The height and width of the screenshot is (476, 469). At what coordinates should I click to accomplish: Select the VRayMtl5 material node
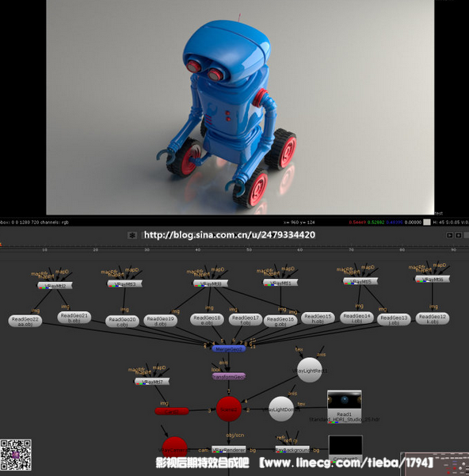pyautogui.click(x=360, y=281)
